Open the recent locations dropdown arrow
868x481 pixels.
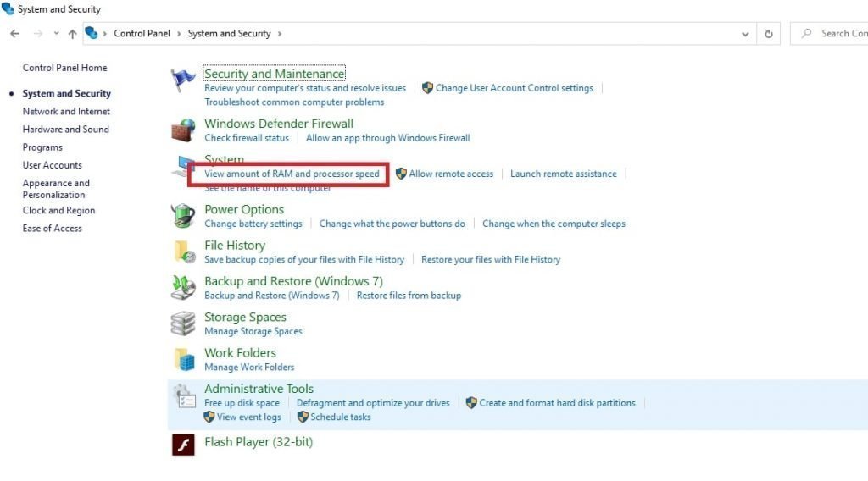tap(56, 34)
